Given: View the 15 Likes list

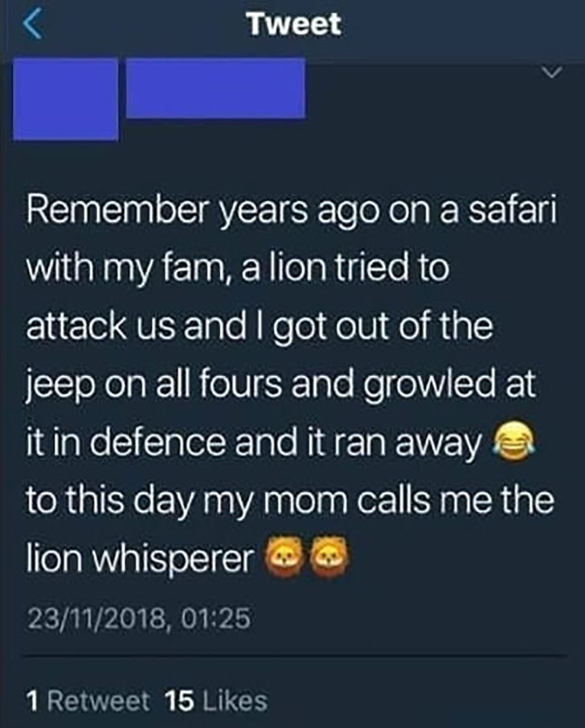Looking at the screenshot, I should (216, 701).
